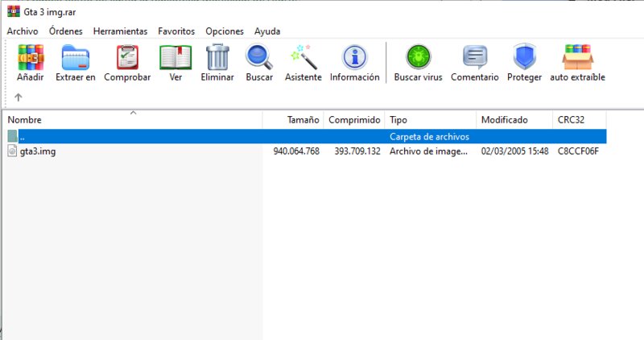Sort by the Tamaño column header

point(293,119)
